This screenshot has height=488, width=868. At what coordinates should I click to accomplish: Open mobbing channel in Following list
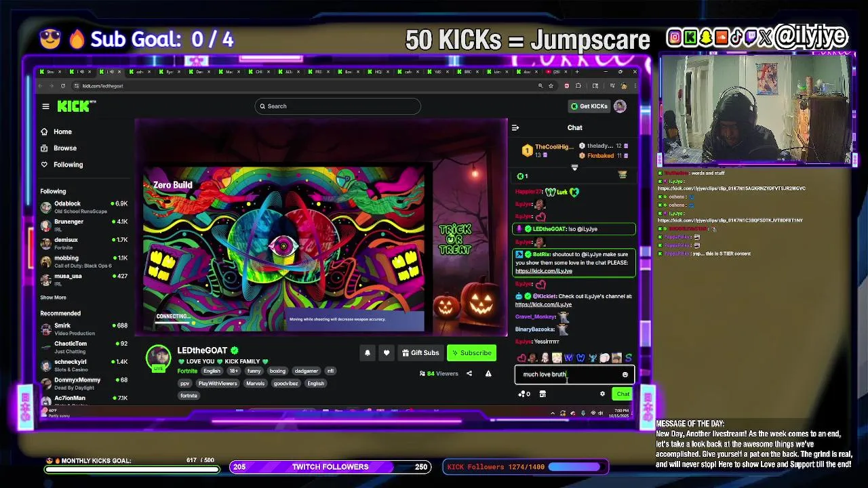point(83,262)
